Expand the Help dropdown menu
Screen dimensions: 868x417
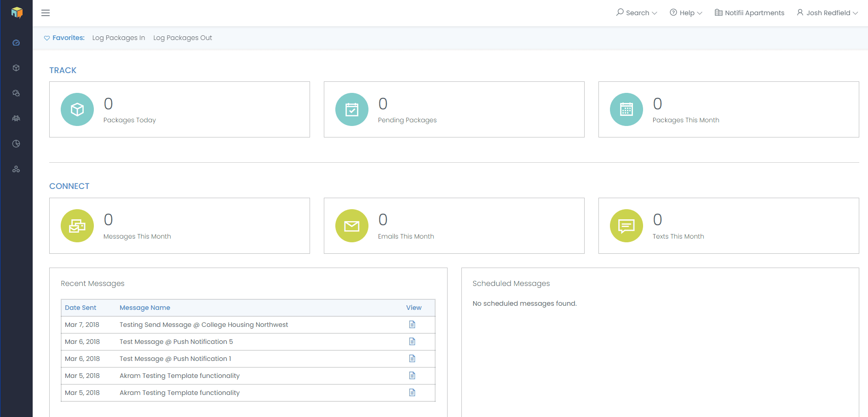point(686,13)
